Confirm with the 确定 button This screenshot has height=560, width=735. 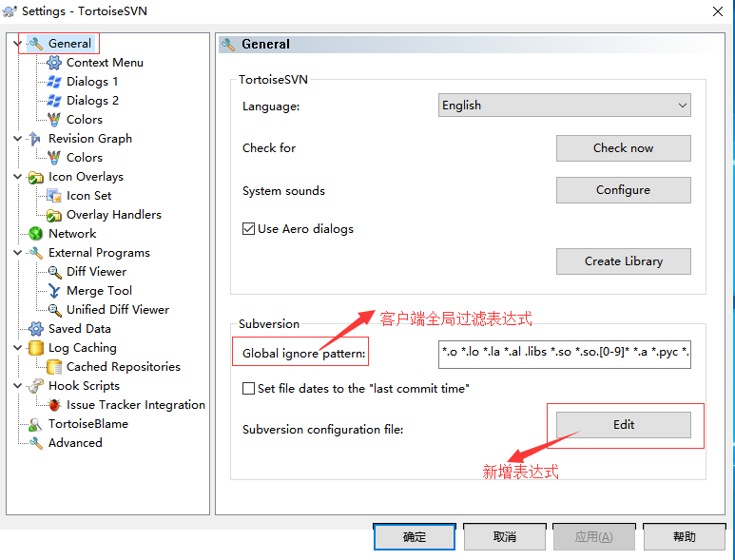tap(415, 536)
